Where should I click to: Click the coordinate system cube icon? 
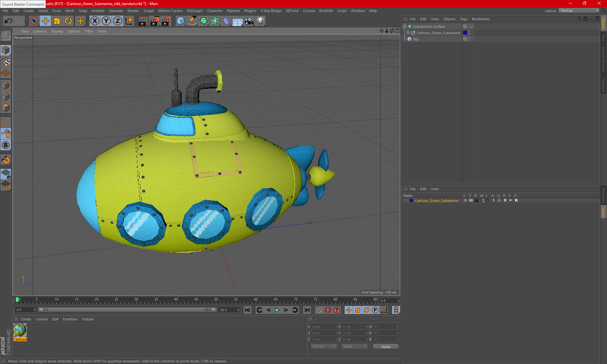click(x=129, y=21)
